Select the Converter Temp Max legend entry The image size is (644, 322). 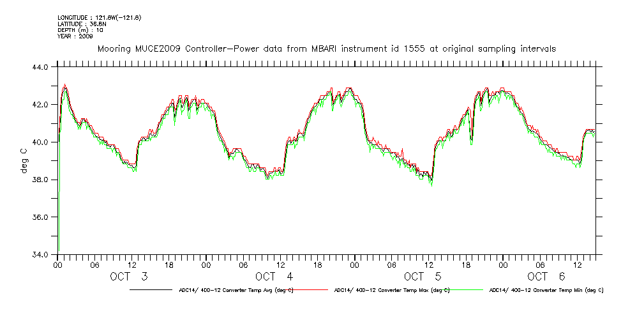pyautogui.click(x=392, y=290)
